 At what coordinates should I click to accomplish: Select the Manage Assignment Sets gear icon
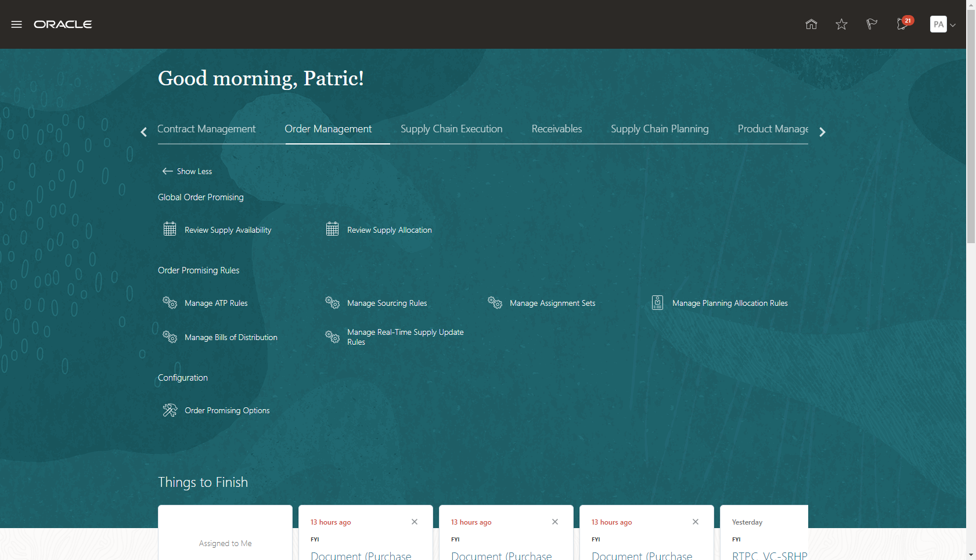pos(495,302)
